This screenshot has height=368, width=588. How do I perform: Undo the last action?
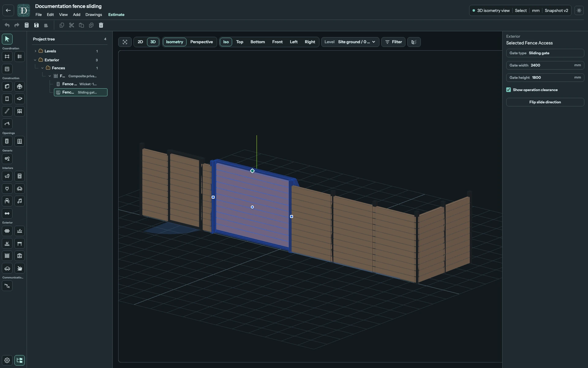tap(7, 25)
